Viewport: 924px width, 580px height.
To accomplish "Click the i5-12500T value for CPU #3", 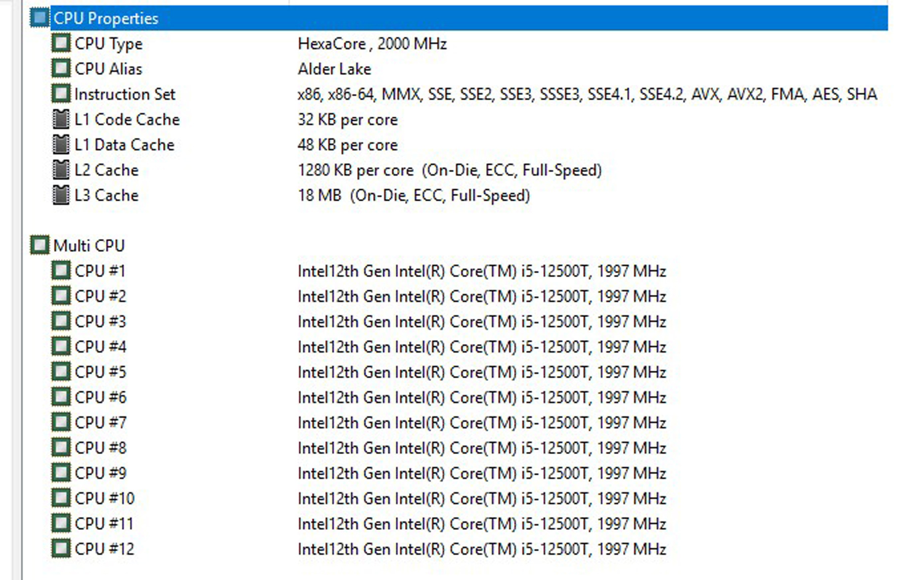I will tap(482, 322).
